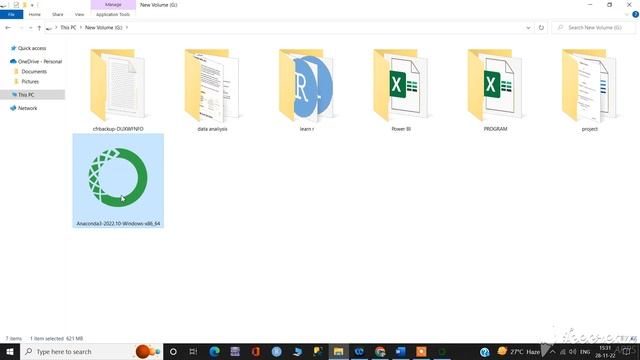Click New folder icon in quick access toolbar
Viewport: 640px width, 360px height.
(x=24, y=5)
